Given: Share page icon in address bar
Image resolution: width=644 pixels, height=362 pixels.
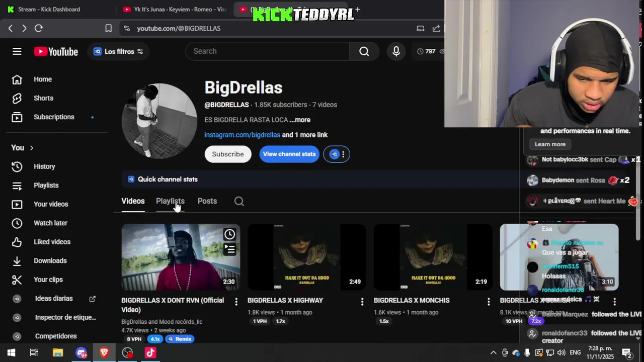Looking at the screenshot, I should [x=436, y=28].
